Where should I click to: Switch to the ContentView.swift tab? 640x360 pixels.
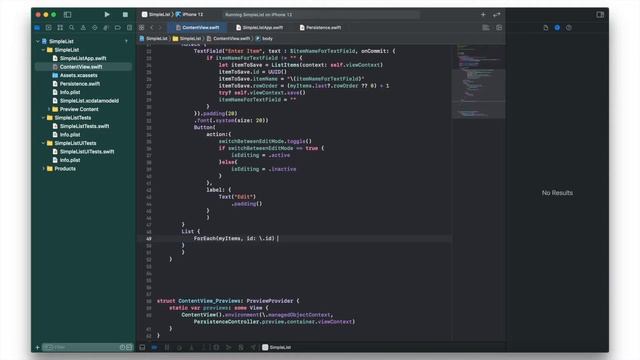click(x=198, y=28)
